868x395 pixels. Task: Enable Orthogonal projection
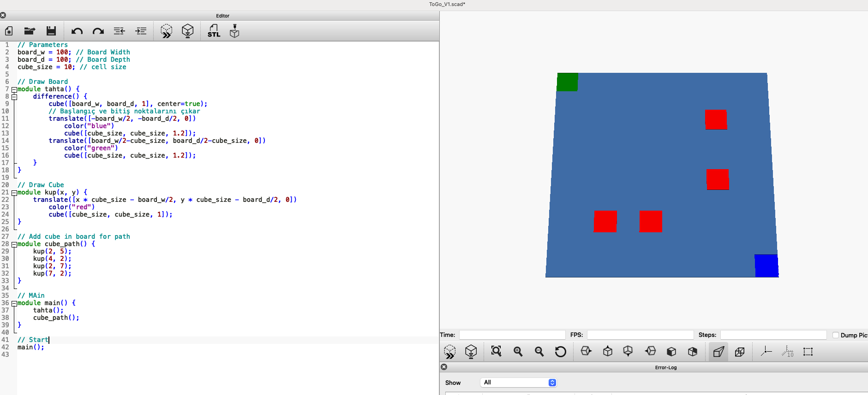740,352
